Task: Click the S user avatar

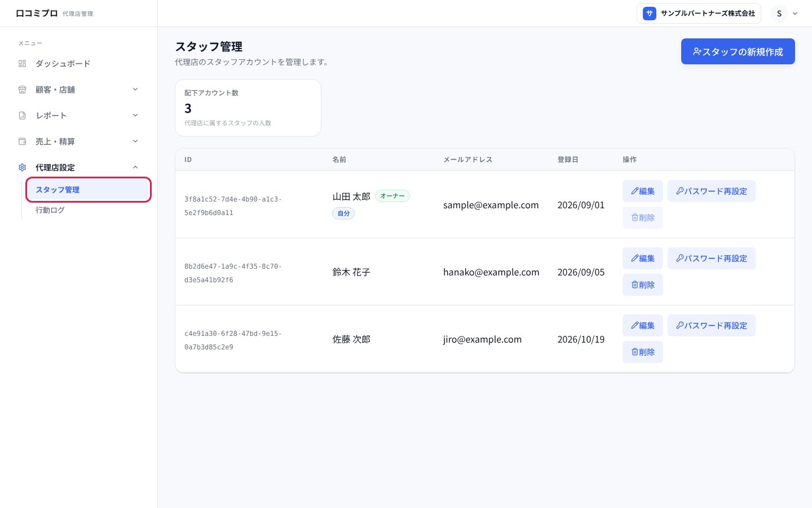Action: 779,14
